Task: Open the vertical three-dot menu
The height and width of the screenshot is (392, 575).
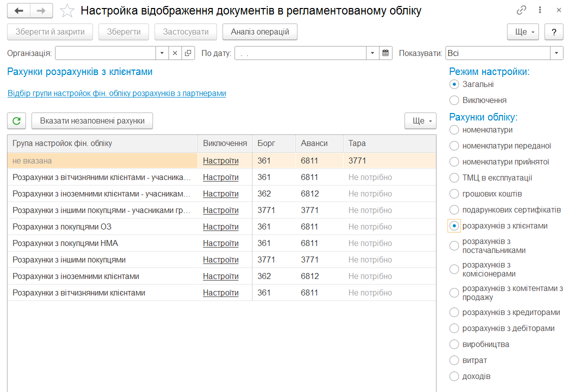Action: (540, 10)
